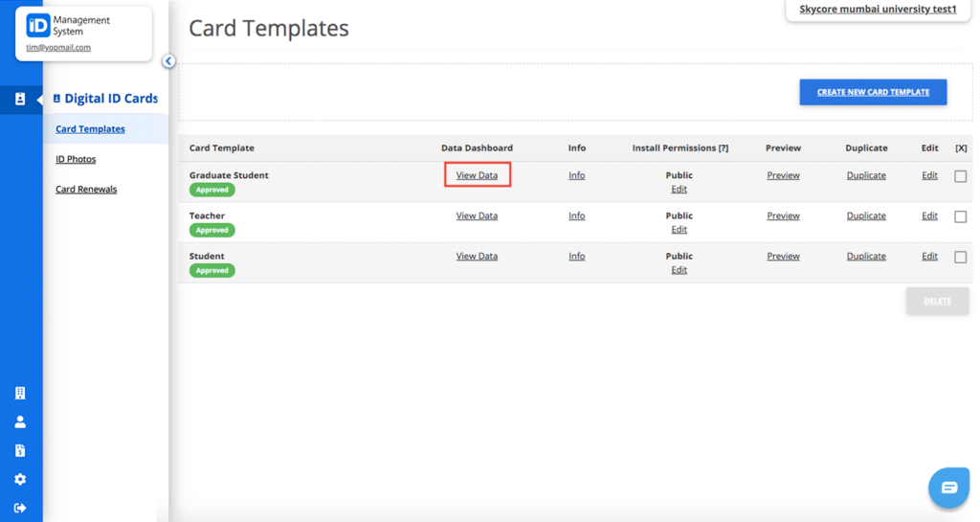Click the billing document icon in sidebar
This screenshot has width=980, height=522.
coord(20,451)
